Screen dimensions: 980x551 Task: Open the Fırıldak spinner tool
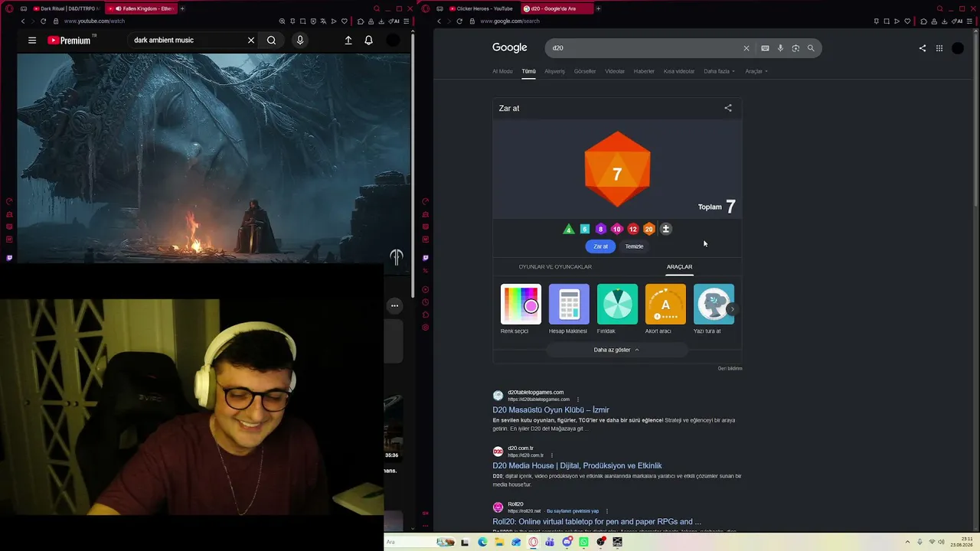click(x=617, y=309)
